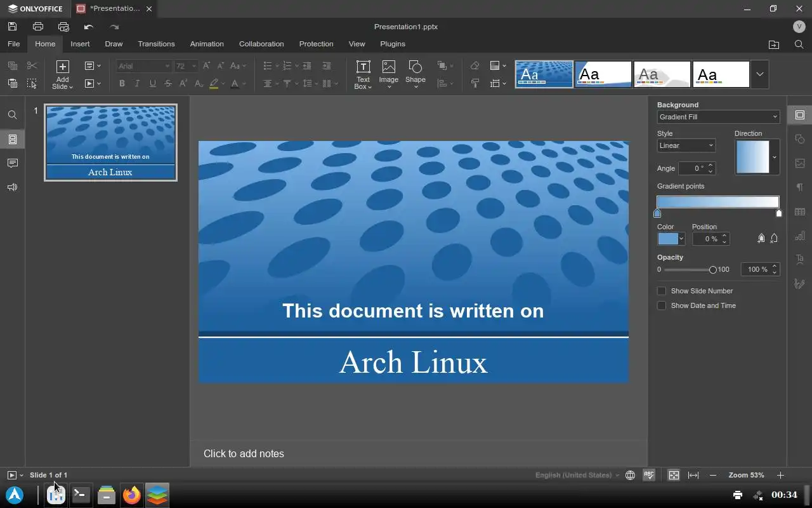Viewport: 812px width, 508px height.
Task: Select slide 1 thumbnail
Action: click(110, 143)
